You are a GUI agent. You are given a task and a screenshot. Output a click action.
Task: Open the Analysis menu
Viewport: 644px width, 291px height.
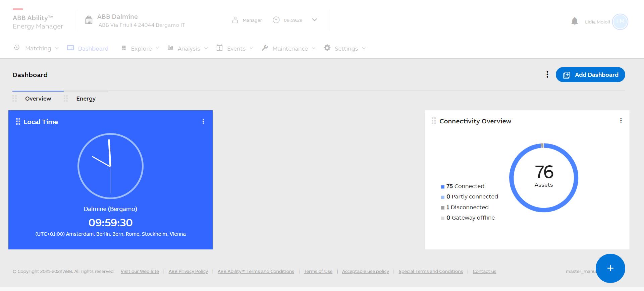(189, 49)
